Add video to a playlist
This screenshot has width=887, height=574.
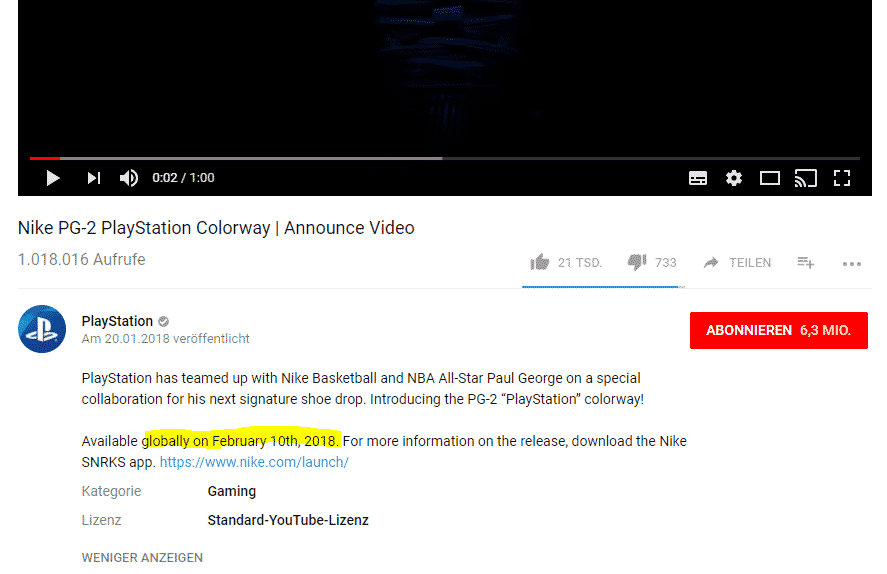[806, 262]
